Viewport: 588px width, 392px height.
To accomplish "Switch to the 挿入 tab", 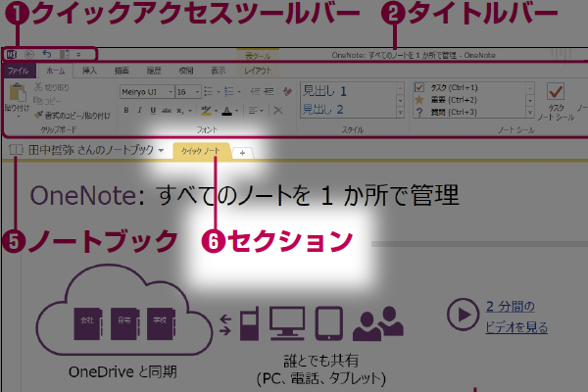I will pos(89,71).
